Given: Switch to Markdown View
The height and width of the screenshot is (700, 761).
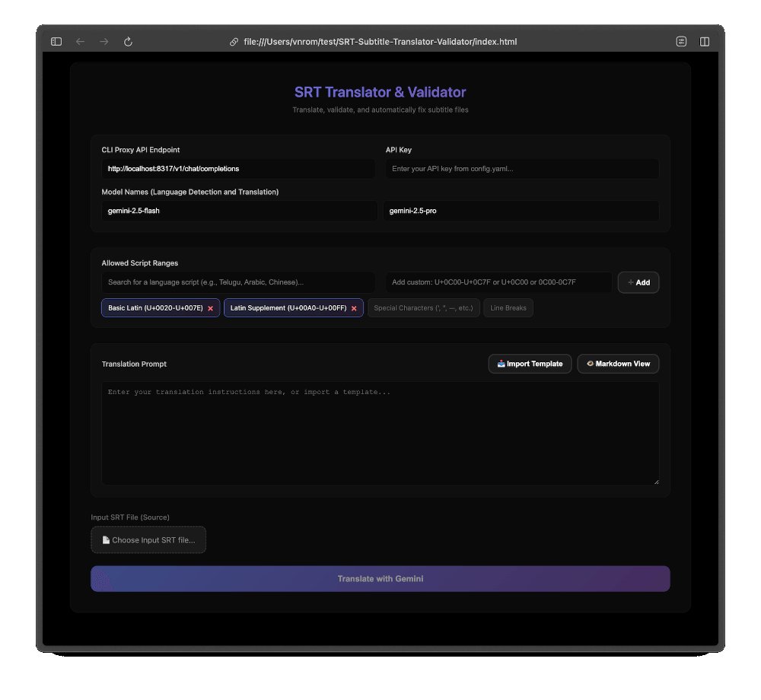Looking at the screenshot, I should [x=618, y=364].
